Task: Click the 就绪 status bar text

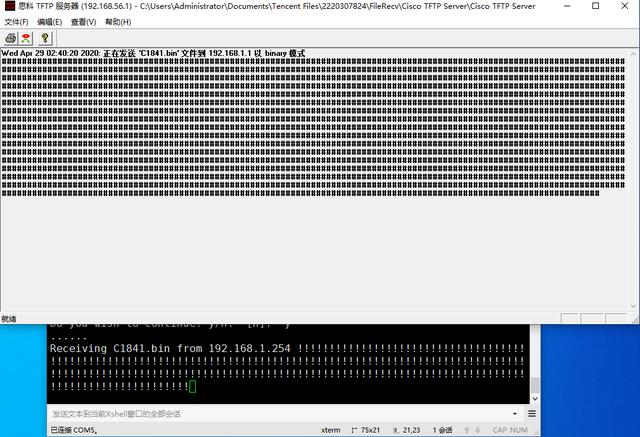Action: click(x=9, y=319)
